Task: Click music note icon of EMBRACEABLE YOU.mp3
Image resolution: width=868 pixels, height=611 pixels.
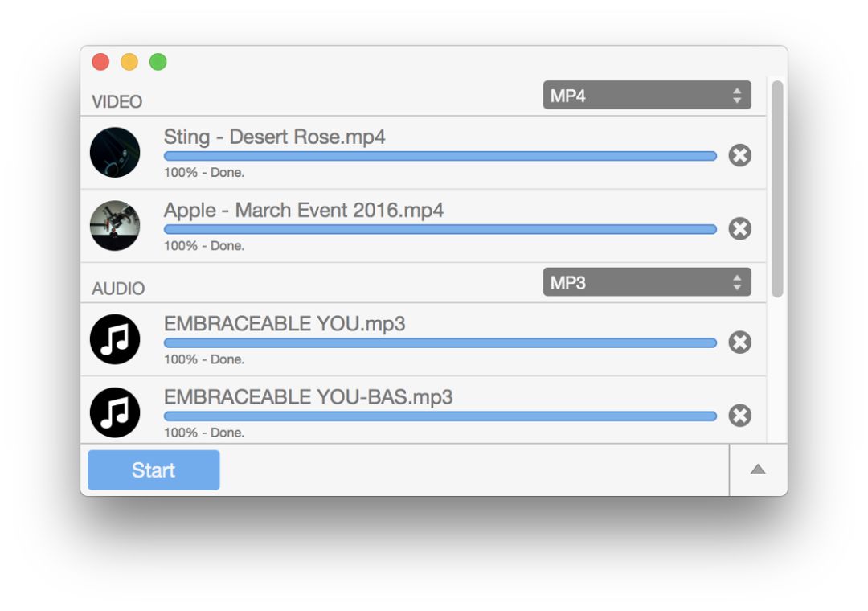Action: coord(115,339)
